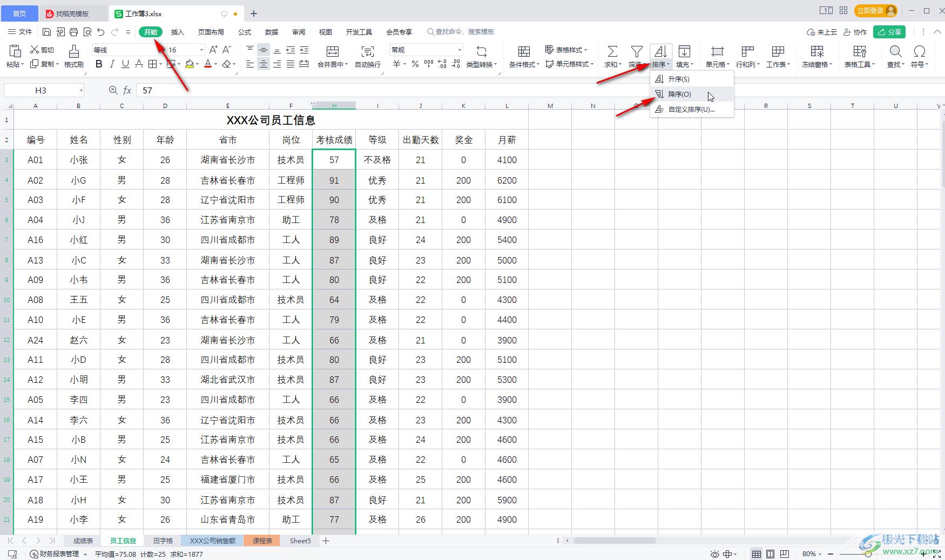The height and width of the screenshot is (560, 945).
Task: Open the number format dropdown (常规)
Action: (460, 50)
